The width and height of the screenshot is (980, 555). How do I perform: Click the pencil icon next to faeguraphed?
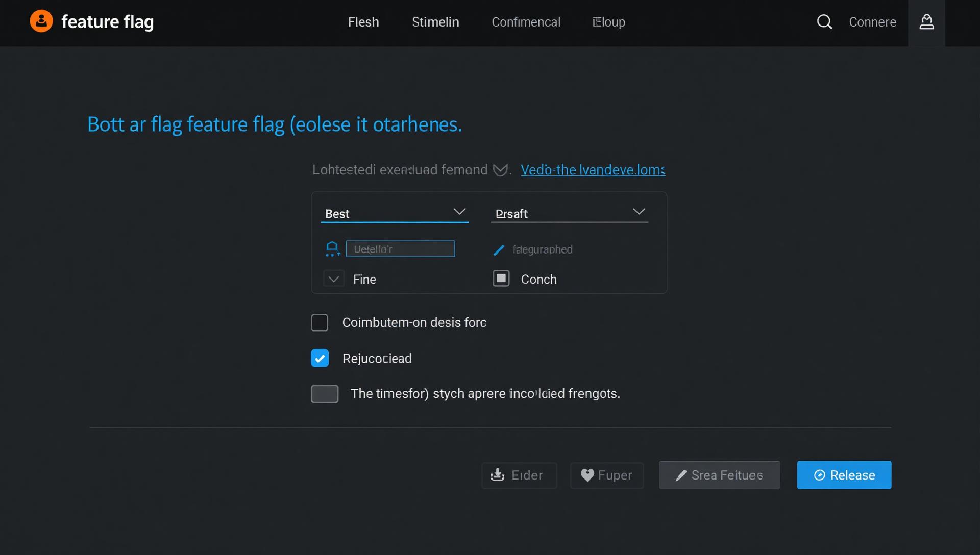point(499,250)
